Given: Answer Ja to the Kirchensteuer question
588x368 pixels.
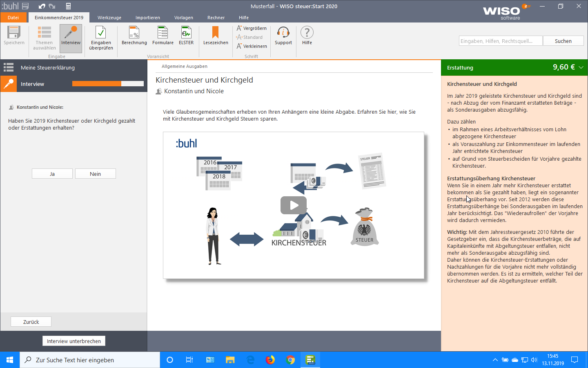Looking at the screenshot, I should tap(52, 174).
